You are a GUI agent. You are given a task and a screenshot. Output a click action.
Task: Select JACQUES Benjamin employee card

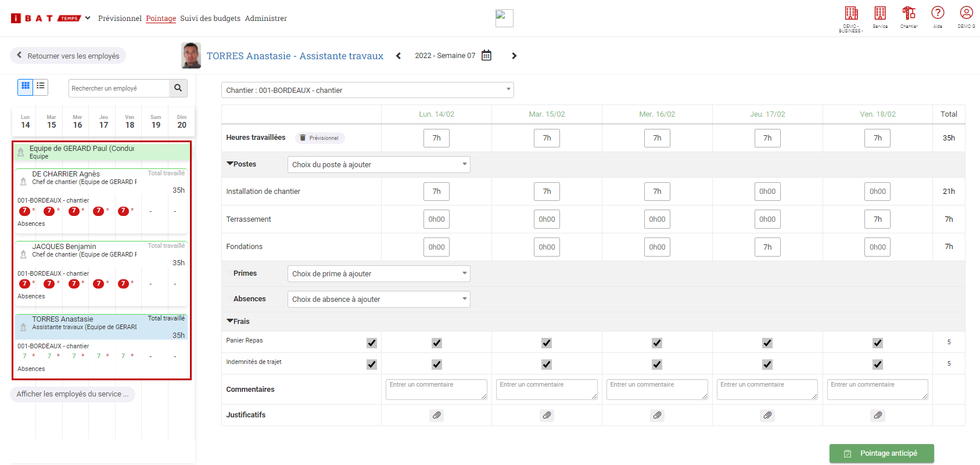click(102, 273)
